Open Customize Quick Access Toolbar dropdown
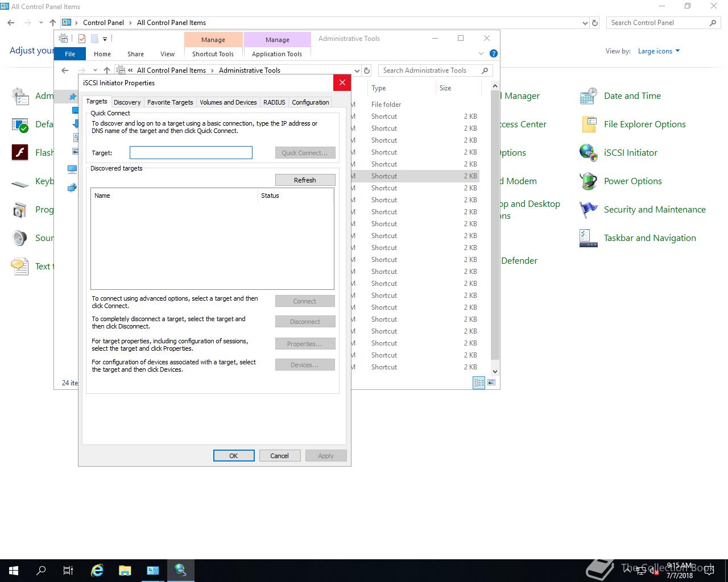The image size is (728, 582). pyautogui.click(x=105, y=39)
